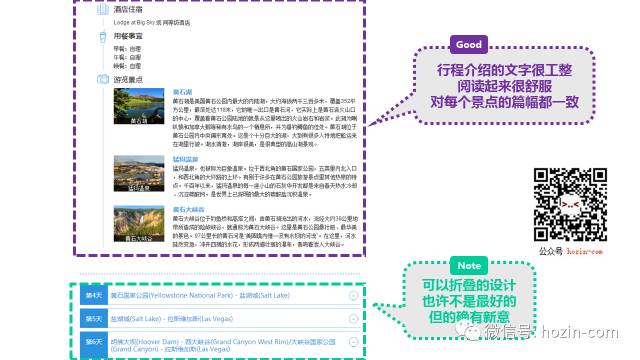This screenshot has height=360, width=640.
Task: Select the 第4天 day tab
Action: click(x=94, y=295)
